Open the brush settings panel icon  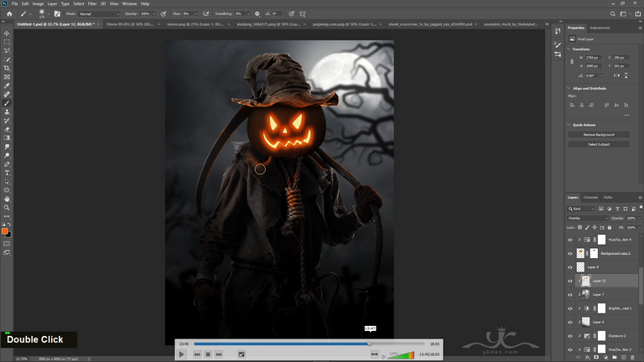click(57, 13)
